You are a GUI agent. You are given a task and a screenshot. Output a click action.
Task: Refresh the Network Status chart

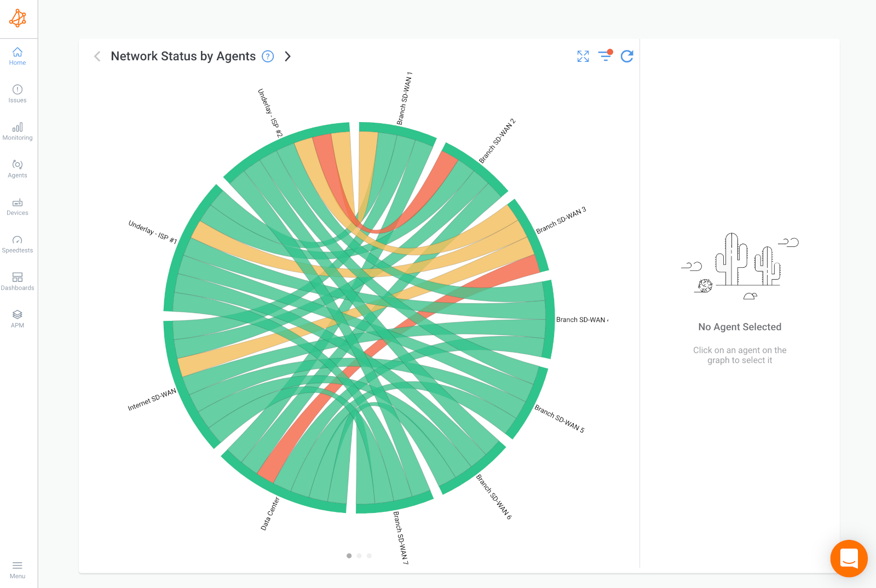[627, 56]
